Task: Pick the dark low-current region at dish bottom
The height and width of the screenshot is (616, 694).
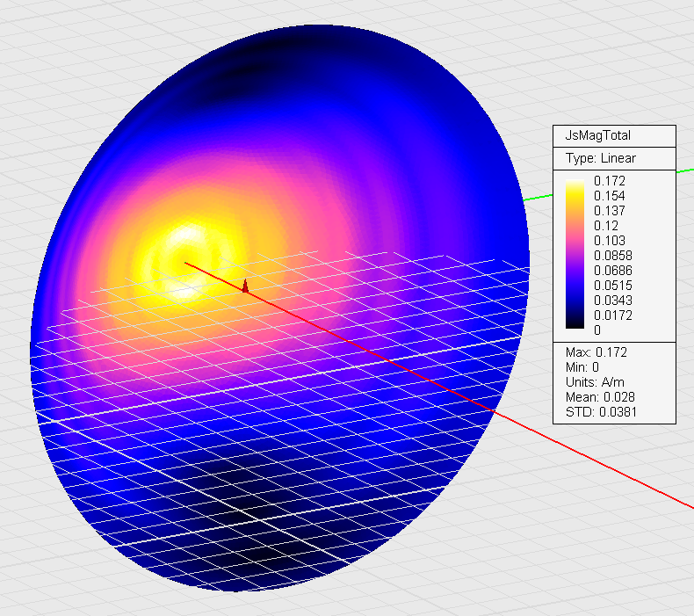Action: tap(255, 510)
